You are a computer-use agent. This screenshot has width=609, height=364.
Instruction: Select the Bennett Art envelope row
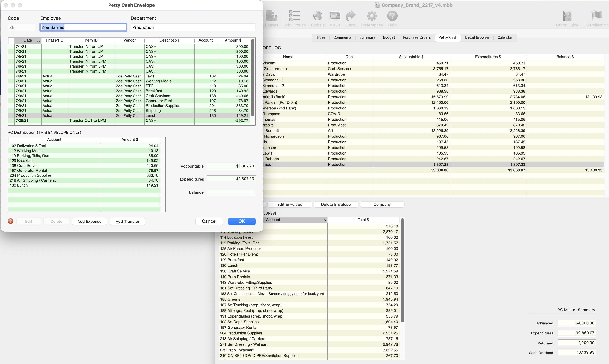pyautogui.click(x=433, y=131)
